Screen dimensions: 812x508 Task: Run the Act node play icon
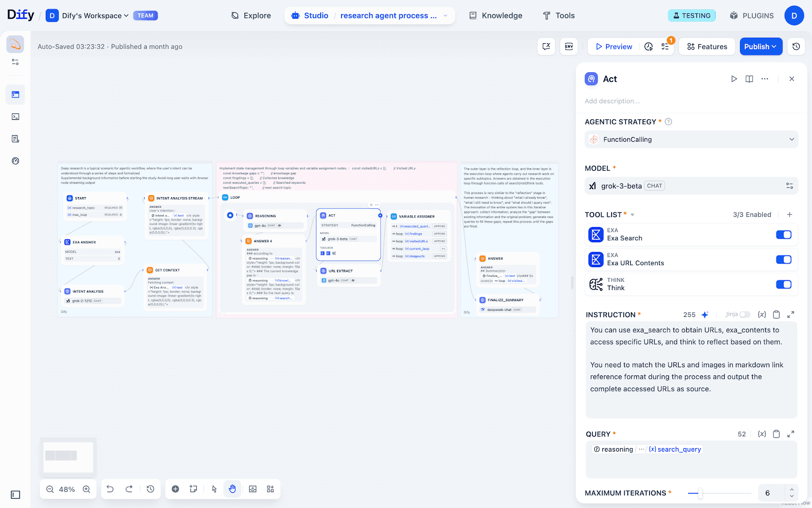734,79
